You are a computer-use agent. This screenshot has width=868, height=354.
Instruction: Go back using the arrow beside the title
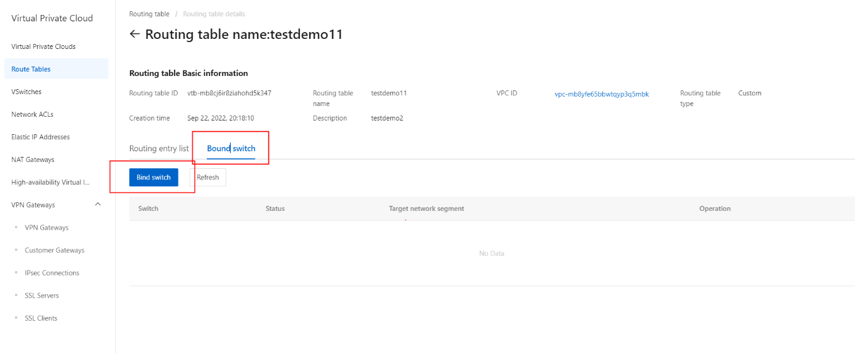[x=135, y=34]
